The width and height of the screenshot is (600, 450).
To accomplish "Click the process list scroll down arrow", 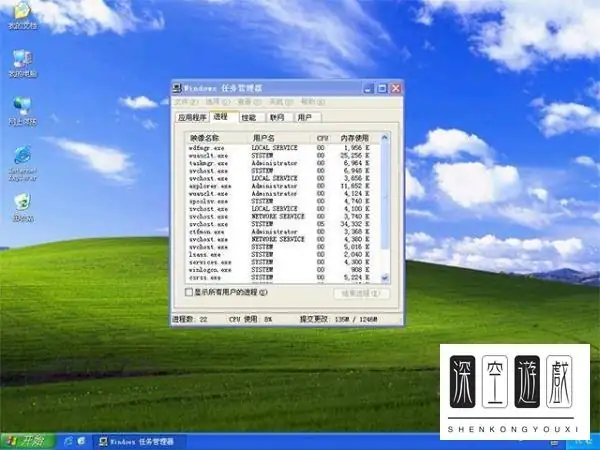I will 385,278.
